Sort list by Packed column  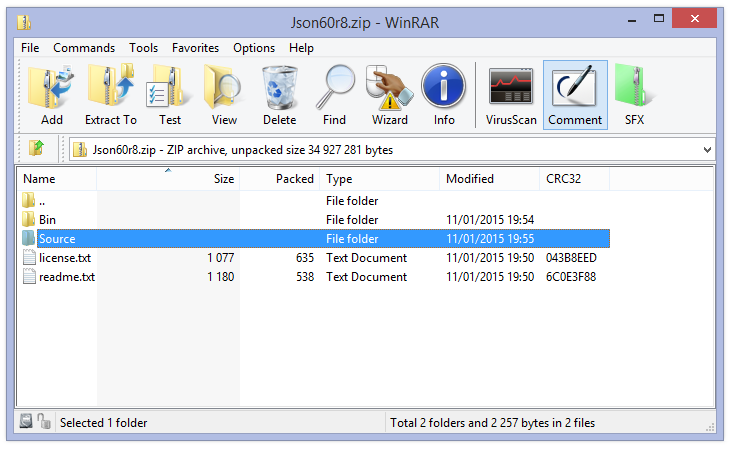click(x=280, y=179)
